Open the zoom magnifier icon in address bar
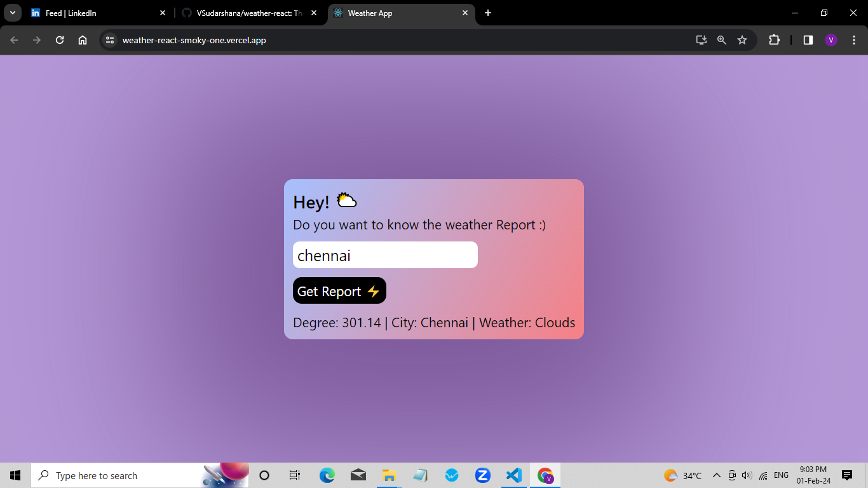Image resolution: width=868 pixels, height=488 pixels. [721, 40]
